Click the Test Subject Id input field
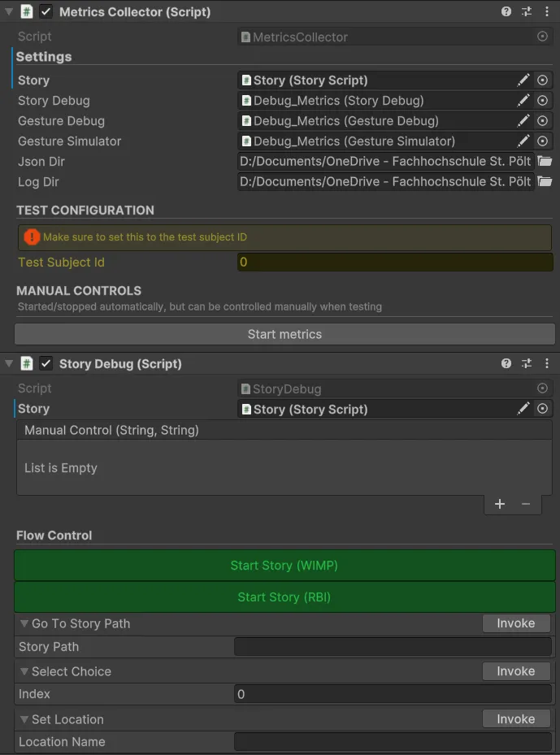Viewport: 560px width, 755px height. (395, 262)
